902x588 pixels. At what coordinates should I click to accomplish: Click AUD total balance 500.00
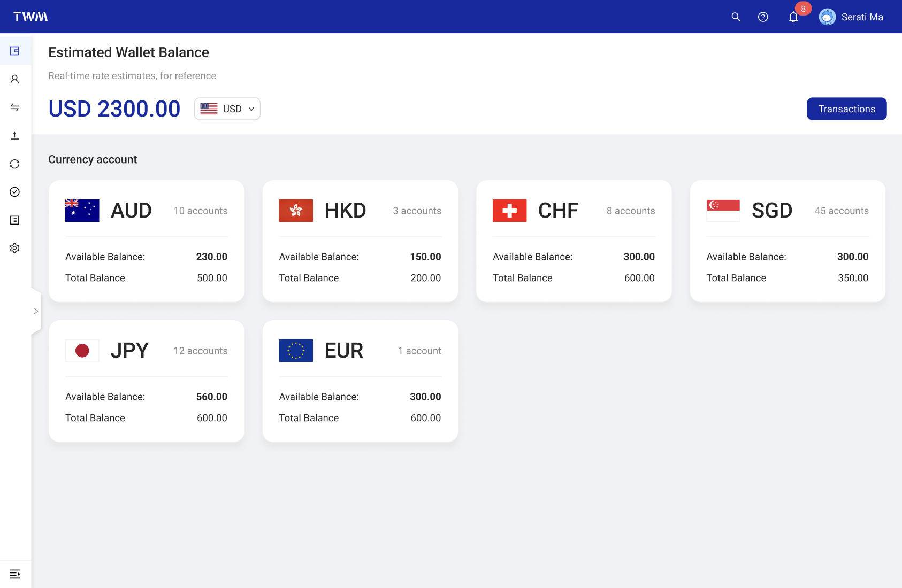(x=212, y=278)
